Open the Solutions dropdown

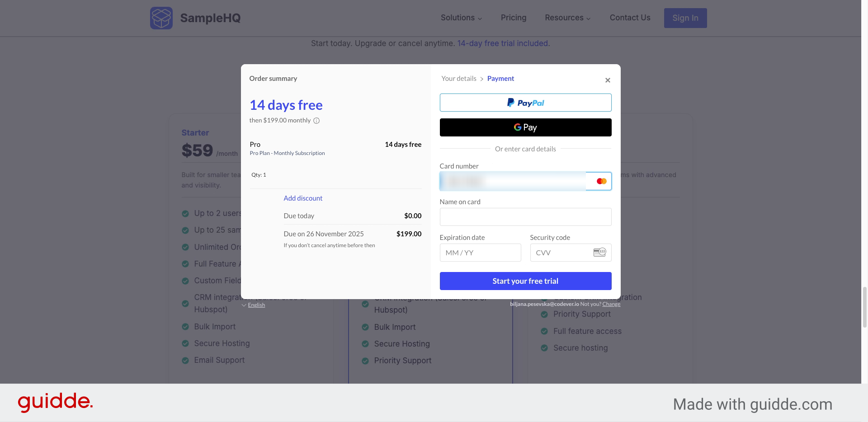(x=461, y=18)
